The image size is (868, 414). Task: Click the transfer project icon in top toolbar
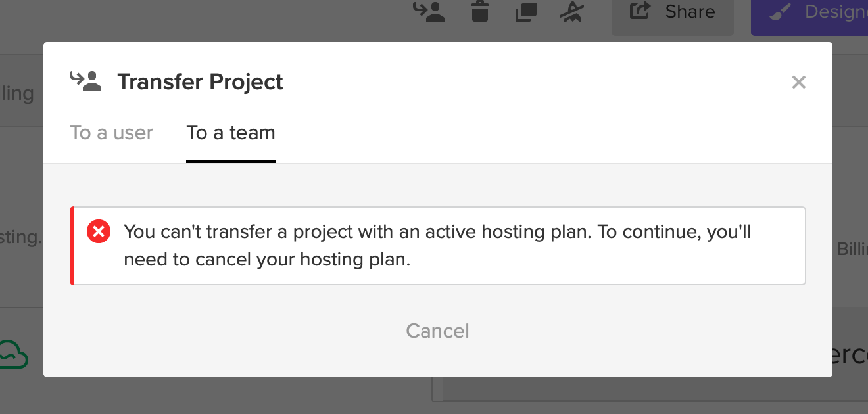[429, 11]
